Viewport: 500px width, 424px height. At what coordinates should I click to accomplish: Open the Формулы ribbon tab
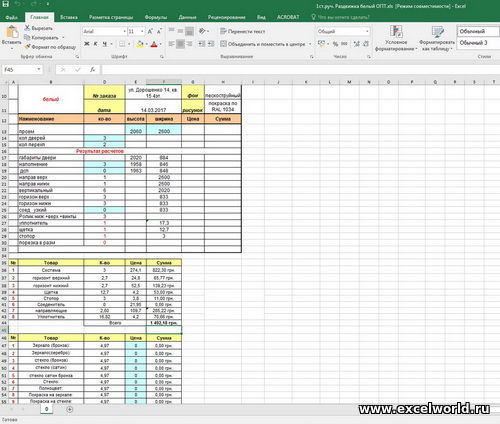156,17
